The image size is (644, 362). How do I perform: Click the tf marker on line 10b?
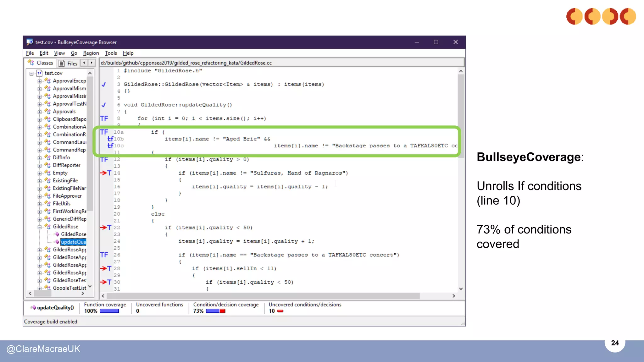tap(110, 139)
